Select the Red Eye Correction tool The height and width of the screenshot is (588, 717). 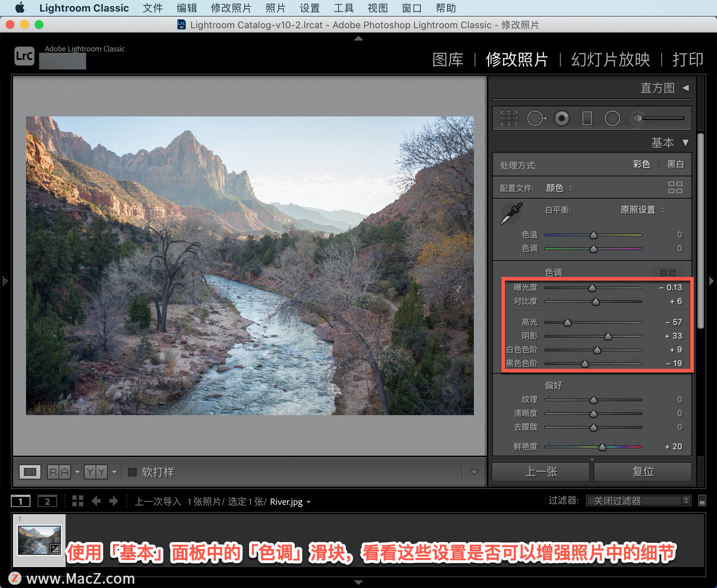coord(562,119)
